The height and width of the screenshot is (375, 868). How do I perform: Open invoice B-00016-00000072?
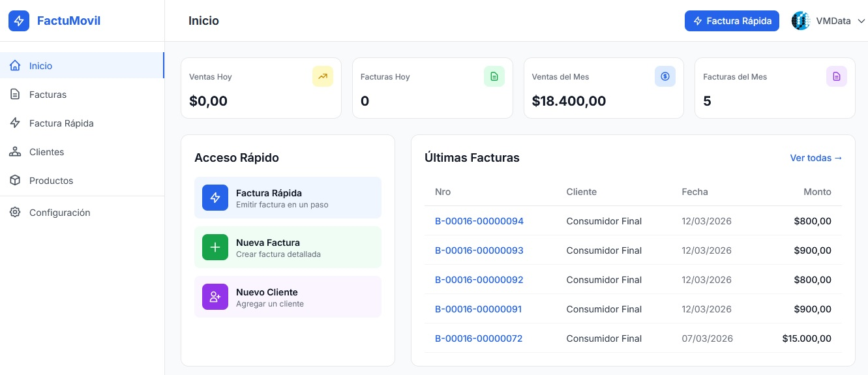pos(479,338)
